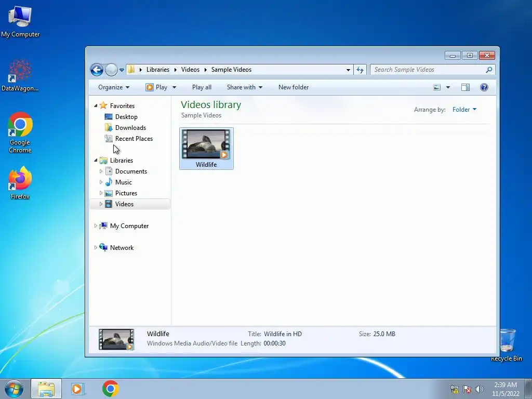The image size is (532, 399).
Task: Click the network tray icon
Action: coord(454,389)
